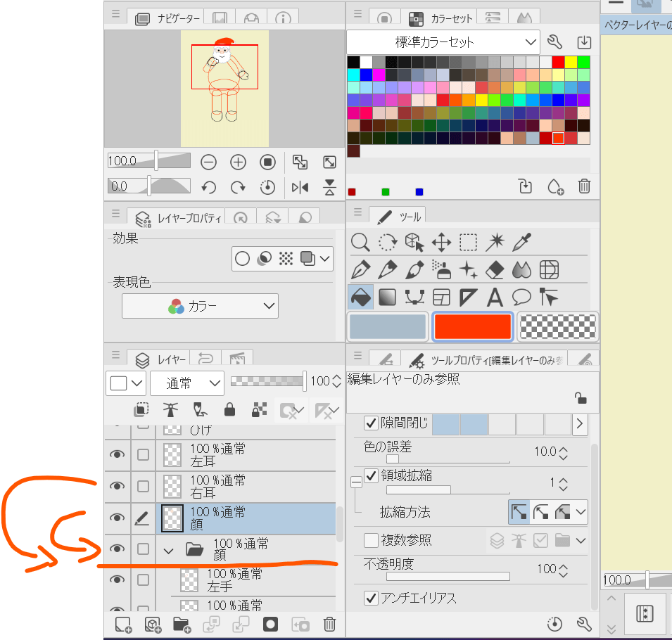672x640 pixels.
Task: Switch to the ツール tab
Action: [x=398, y=217]
